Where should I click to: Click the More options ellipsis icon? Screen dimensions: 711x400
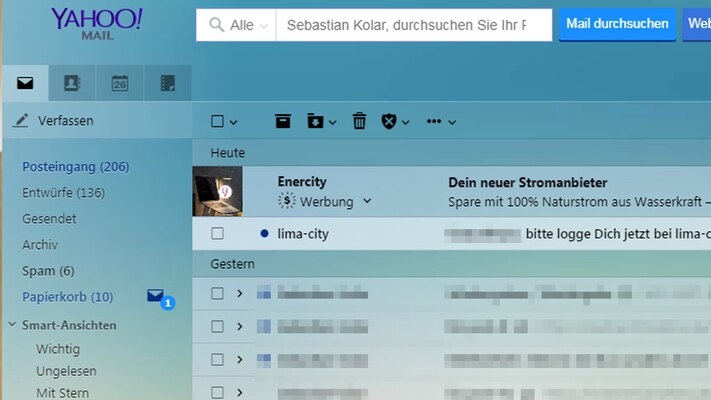tap(434, 121)
